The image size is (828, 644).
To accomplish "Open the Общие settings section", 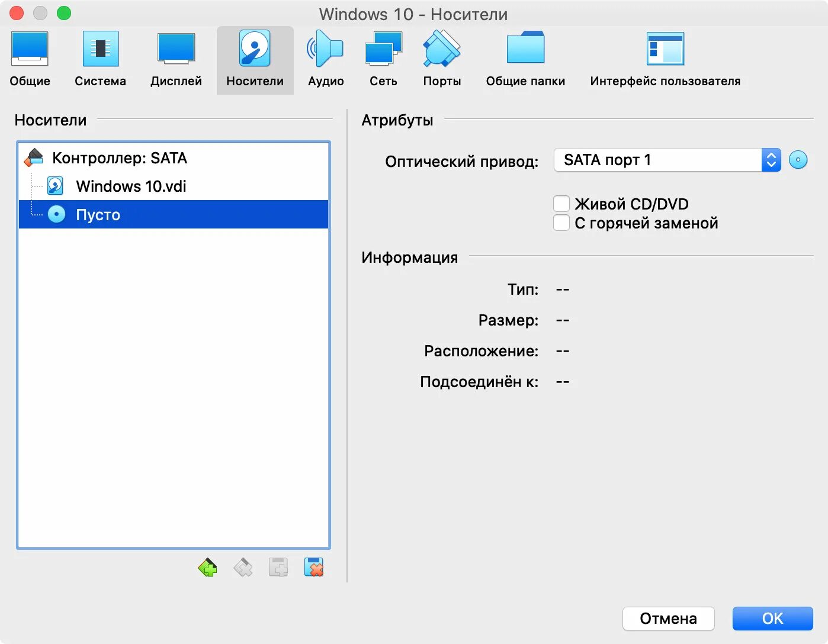I will pos(30,56).
